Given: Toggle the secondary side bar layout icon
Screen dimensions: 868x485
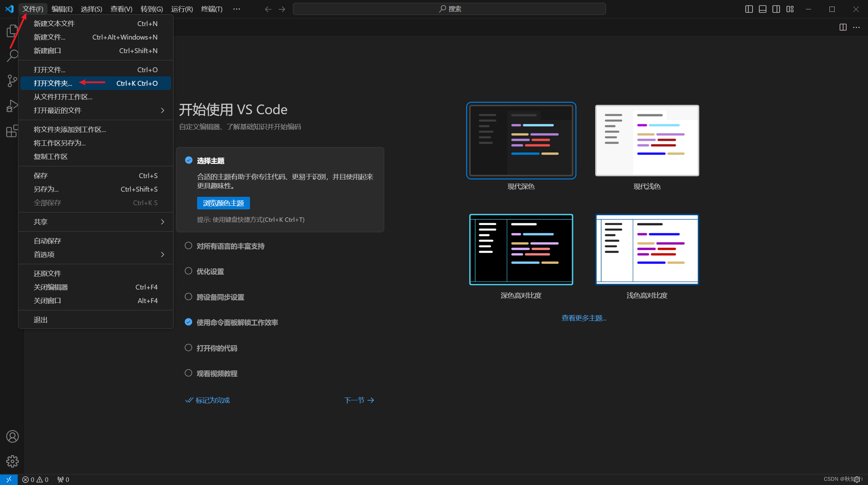Looking at the screenshot, I should tap(776, 9).
